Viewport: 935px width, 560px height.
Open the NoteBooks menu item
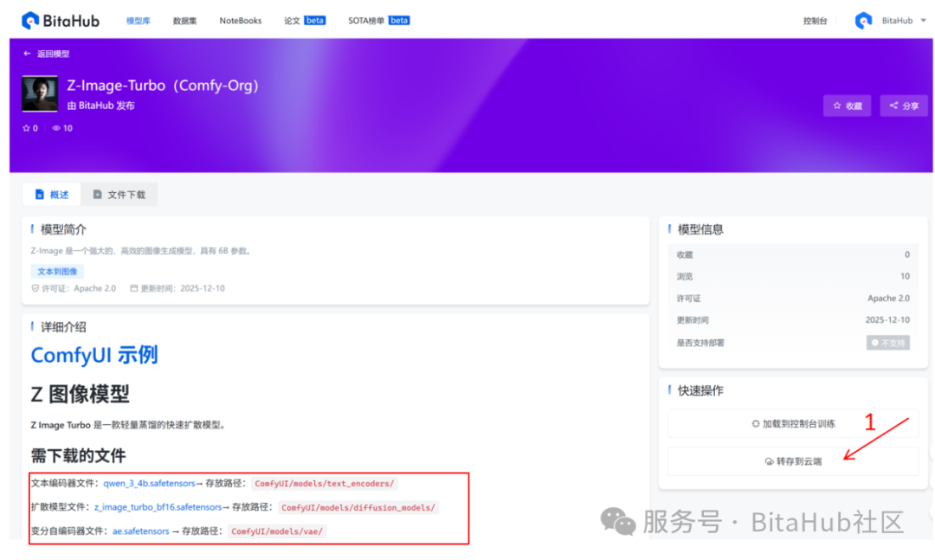pyautogui.click(x=240, y=20)
